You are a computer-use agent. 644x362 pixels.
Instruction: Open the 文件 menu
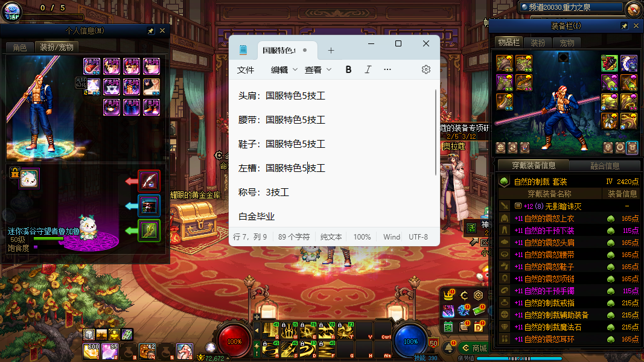coord(246,69)
